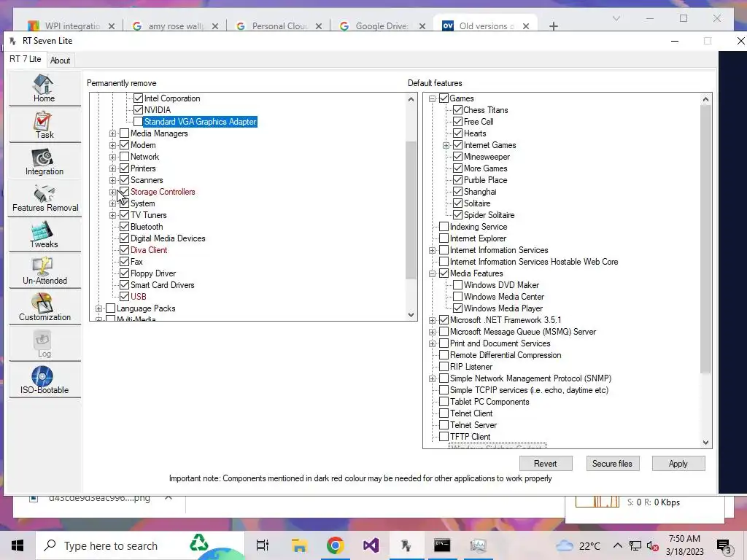Switch to RT Seven Lite taskbar icon
Viewport: 747px width, 560px height.
406,545
